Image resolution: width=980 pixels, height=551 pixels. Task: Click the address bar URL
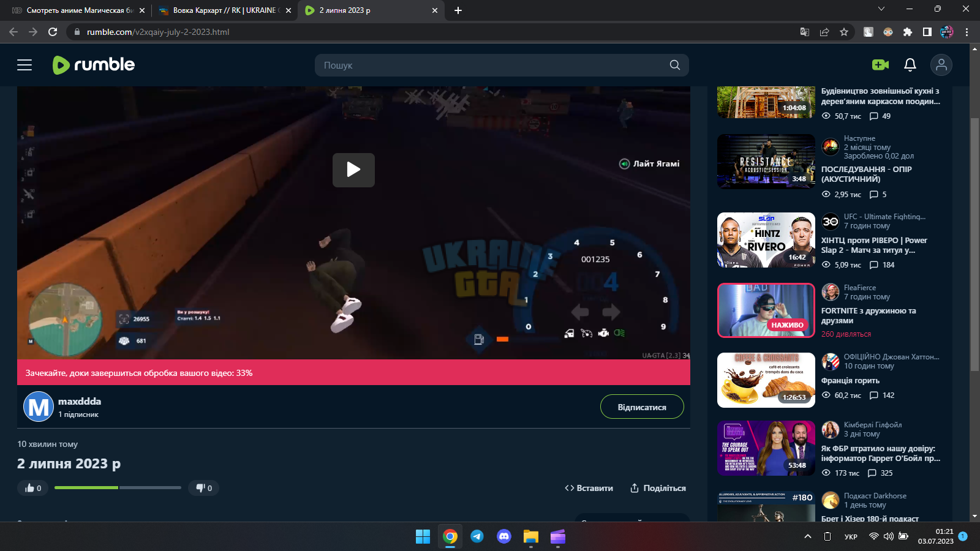[158, 32]
